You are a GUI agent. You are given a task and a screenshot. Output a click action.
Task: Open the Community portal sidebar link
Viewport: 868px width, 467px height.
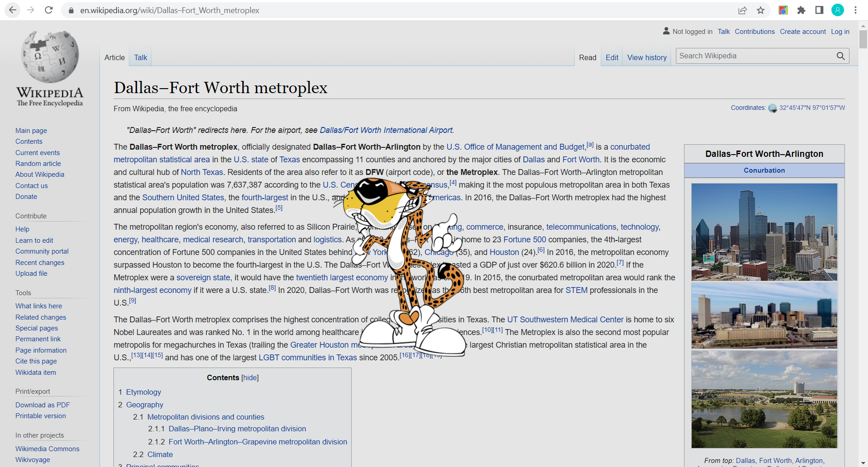coord(42,251)
